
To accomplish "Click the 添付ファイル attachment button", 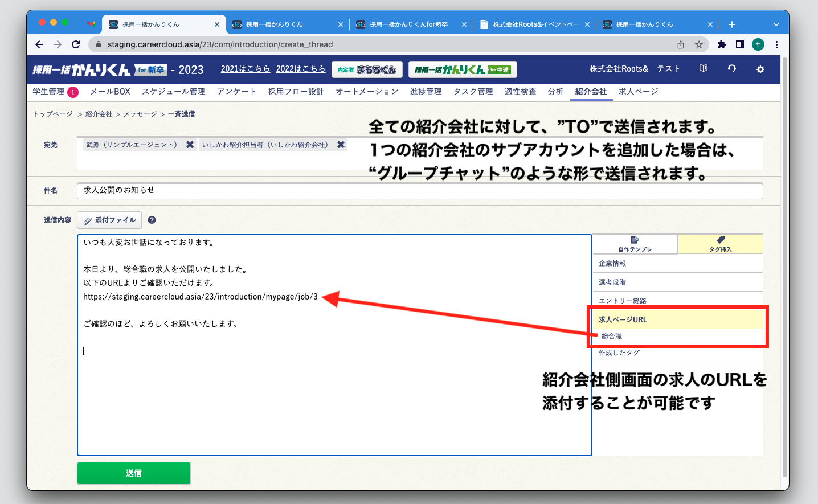I will (x=109, y=220).
